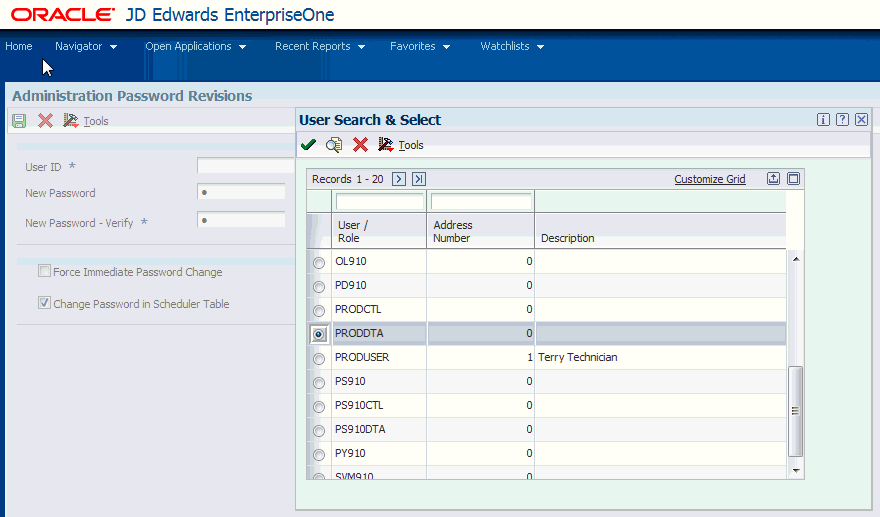Click the PRODCTL cell text
Screen dimensions: 880x517
(358, 309)
